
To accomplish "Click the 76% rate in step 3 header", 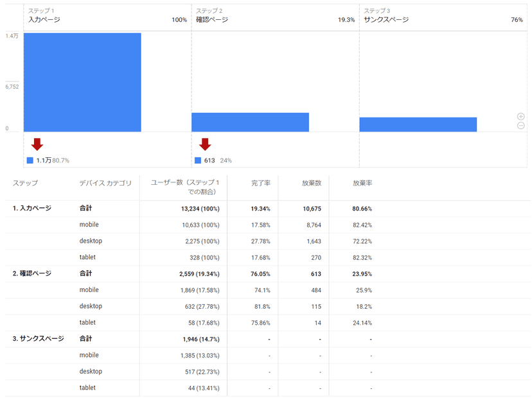I will (x=517, y=20).
